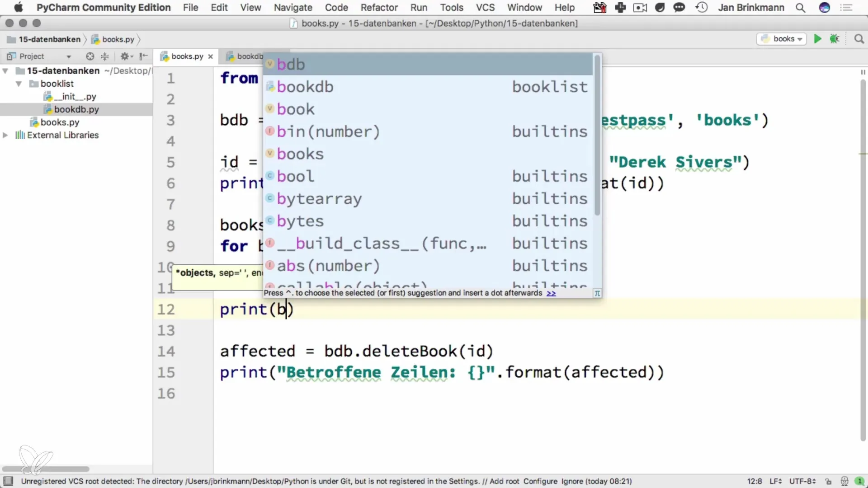Open the inspector (Hector) icon in status bar
This screenshot has width=868, height=488.
(x=844, y=481)
